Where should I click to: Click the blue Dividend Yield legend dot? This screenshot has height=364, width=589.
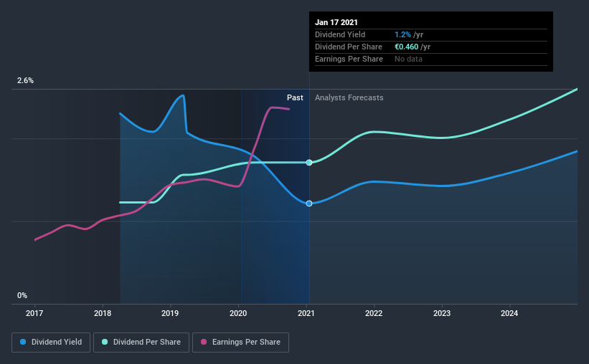[x=23, y=342]
